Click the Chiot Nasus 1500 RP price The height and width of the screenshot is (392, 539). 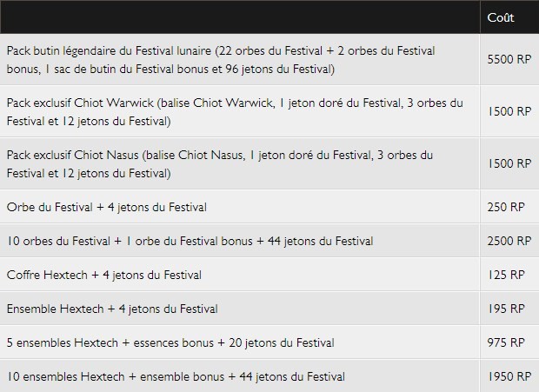pyautogui.click(x=509, y=163)
